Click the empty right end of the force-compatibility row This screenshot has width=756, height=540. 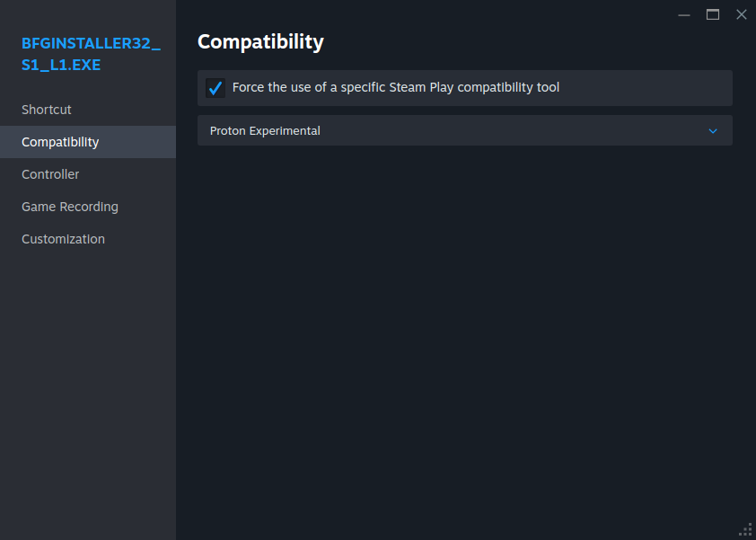664,88
